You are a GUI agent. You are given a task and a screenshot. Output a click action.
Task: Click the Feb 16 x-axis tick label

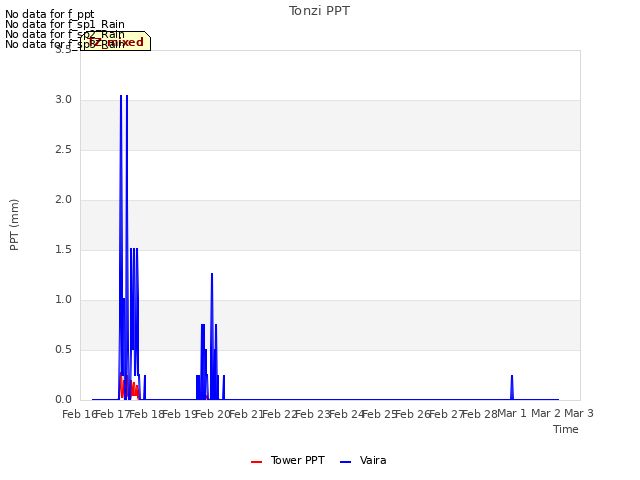click(x=79, y=414)
